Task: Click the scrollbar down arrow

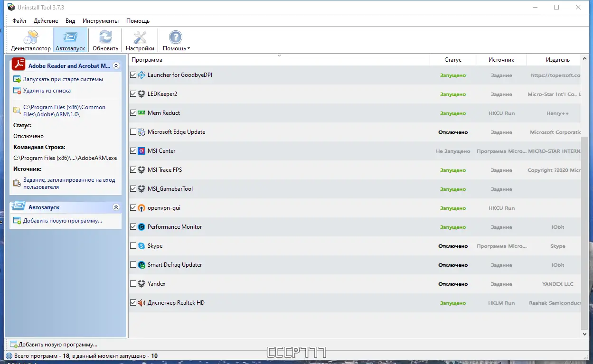Action: 585,334
